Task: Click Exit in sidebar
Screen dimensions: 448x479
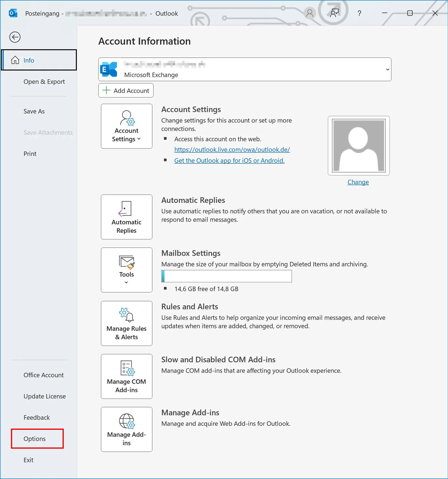Action: pyautogui.click(x=28, y=460)
